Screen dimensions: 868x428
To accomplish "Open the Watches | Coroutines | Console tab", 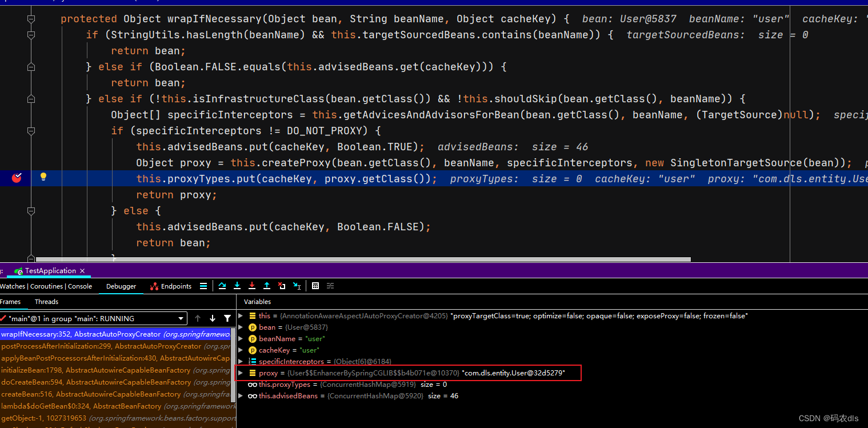I will click(x=46, y=286).
